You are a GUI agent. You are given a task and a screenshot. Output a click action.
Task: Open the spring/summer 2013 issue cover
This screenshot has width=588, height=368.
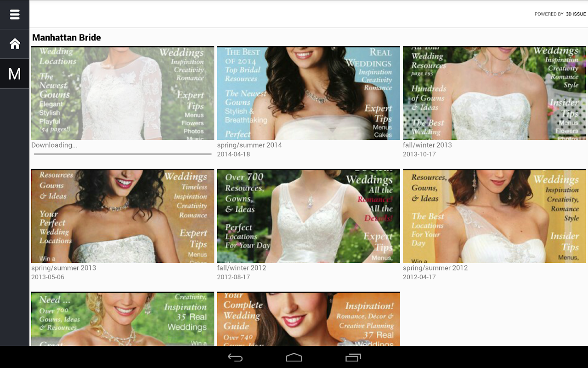click(x=123, y=216)
